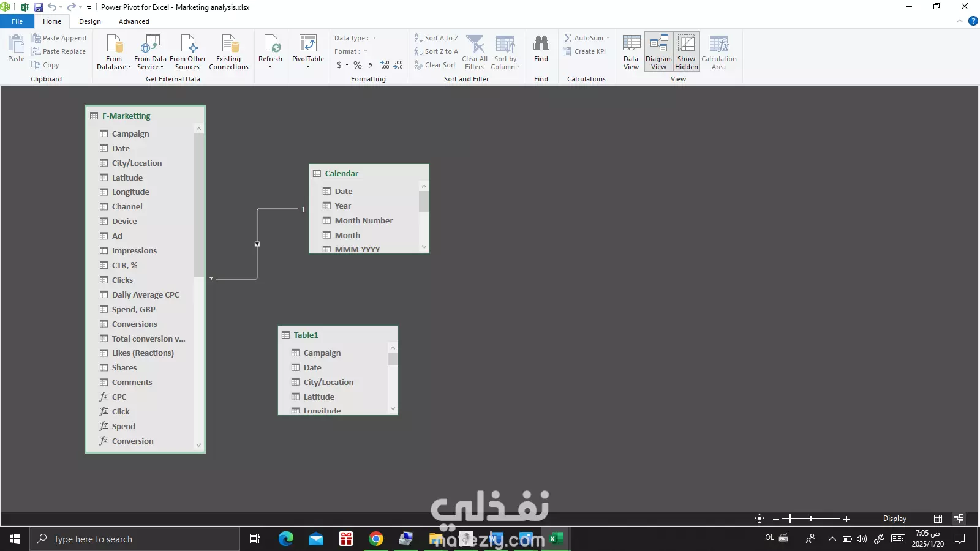
Task: Switch to the Design tab
Action: click(90, 21)
